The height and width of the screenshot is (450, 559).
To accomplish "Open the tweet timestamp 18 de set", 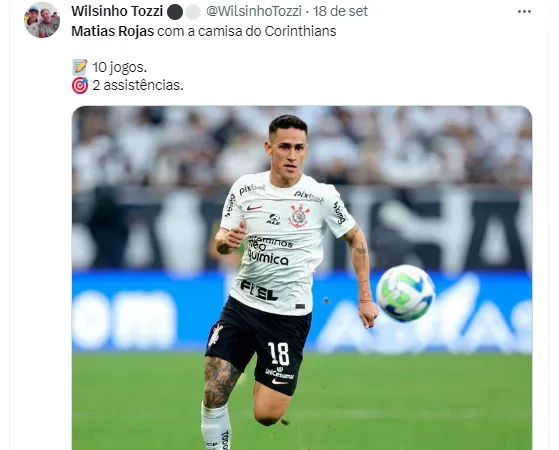I will [x=340, y=11].
